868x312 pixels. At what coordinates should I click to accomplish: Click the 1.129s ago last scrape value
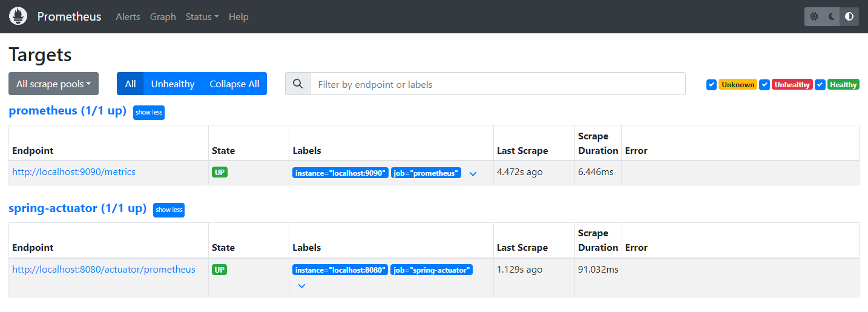(x=519, y=270)
